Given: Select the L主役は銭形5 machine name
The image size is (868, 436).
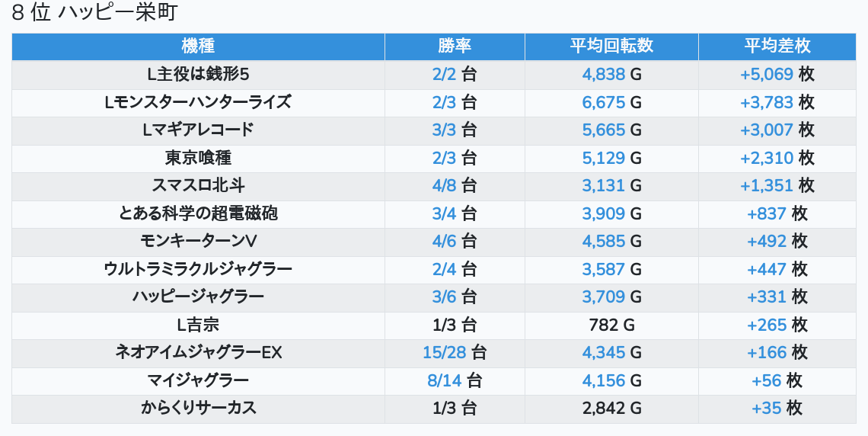Looking at the screenshot, I should (198, 75).
